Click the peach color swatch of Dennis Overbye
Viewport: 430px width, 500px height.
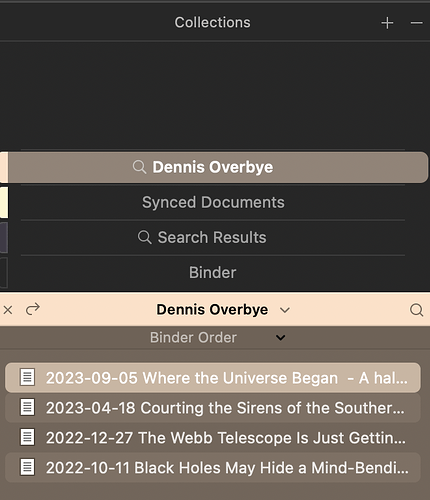[x=4, y=167]
